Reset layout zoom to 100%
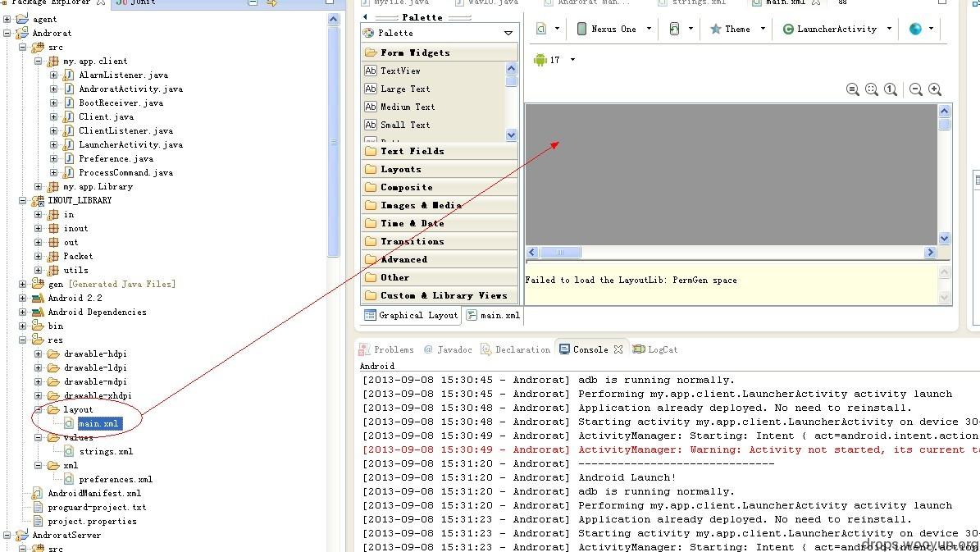 891,90
